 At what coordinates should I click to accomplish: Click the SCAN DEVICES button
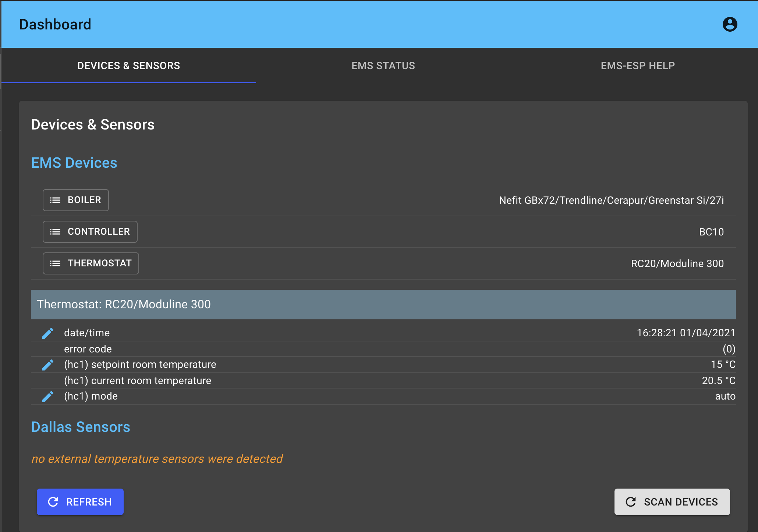(x=672, y=502)
